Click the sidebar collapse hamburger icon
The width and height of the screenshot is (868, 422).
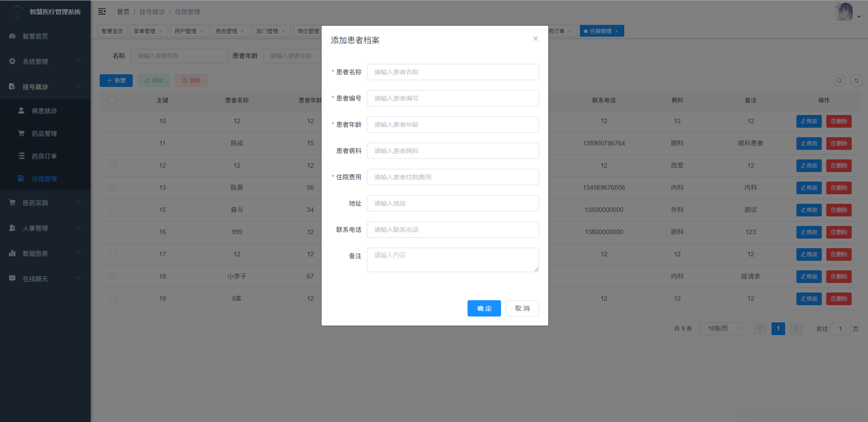click(102, 11)
